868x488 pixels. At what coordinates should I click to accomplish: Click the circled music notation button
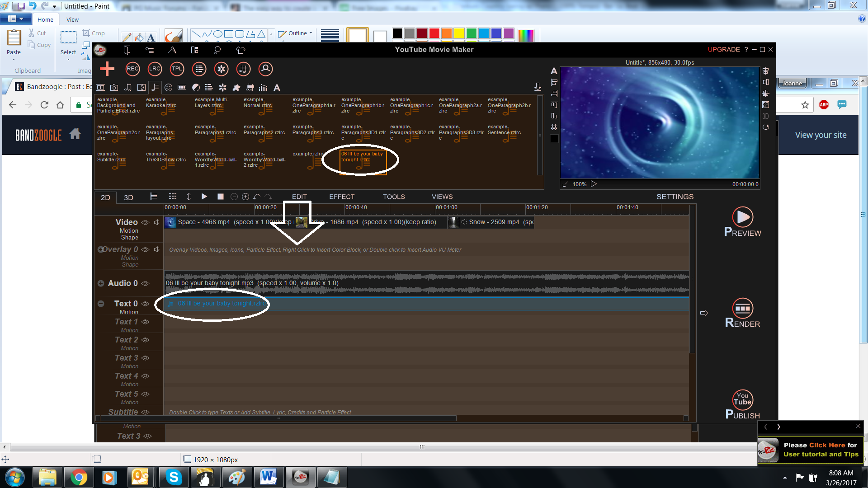243,69
